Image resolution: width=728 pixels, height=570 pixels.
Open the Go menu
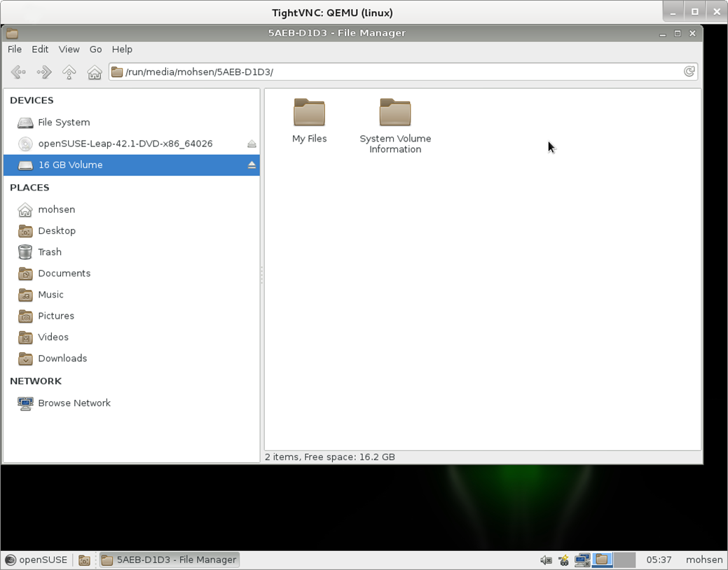point(95,49)
